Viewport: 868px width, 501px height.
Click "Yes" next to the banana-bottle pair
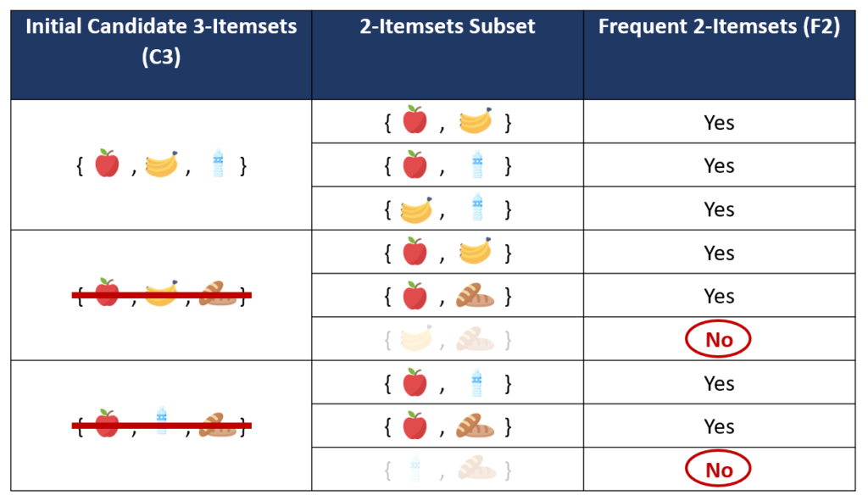pos(719,209)
